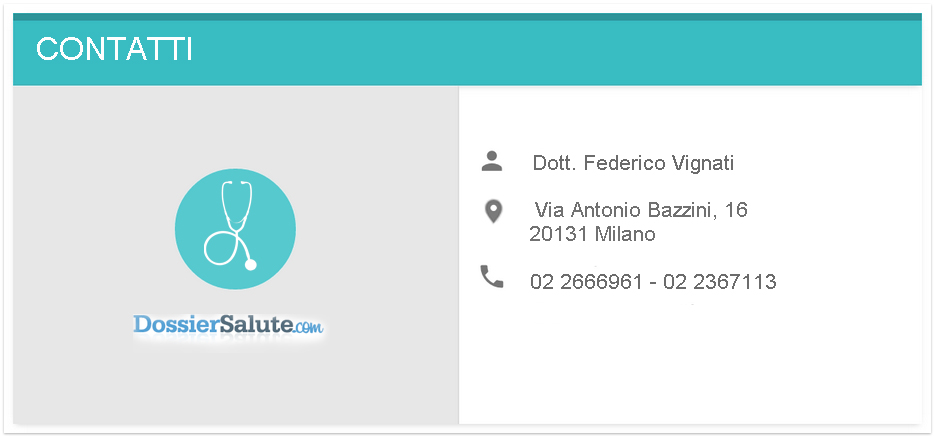Click the .com part of logo

(x=309, y=327)
